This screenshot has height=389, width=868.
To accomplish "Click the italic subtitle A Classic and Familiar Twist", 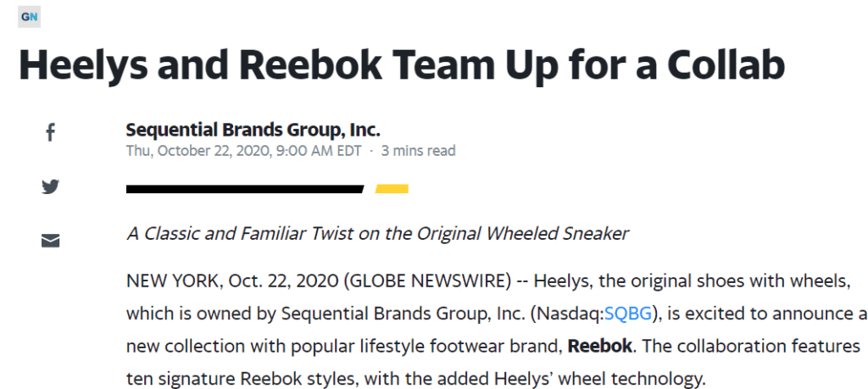I will [377, 234].
